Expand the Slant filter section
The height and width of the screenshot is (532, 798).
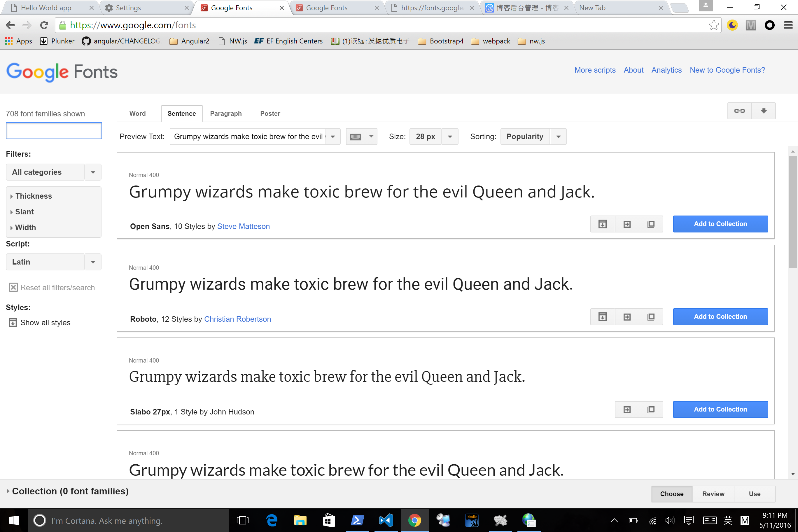[x=24, y=211]
